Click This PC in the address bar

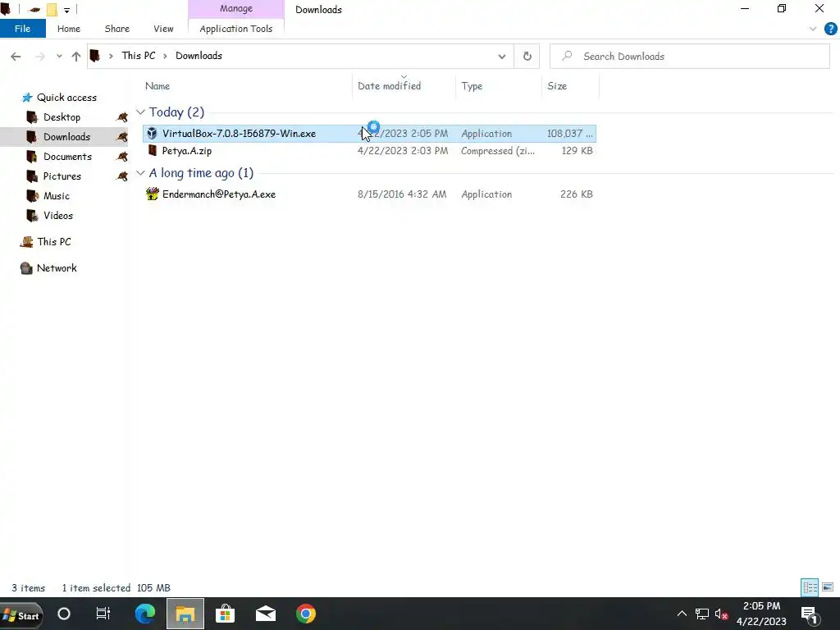pos(138,56)
